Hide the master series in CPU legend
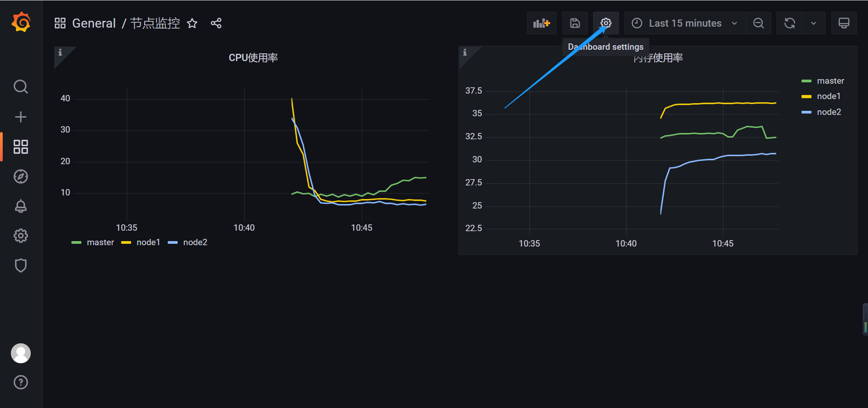 coord(100,242)
